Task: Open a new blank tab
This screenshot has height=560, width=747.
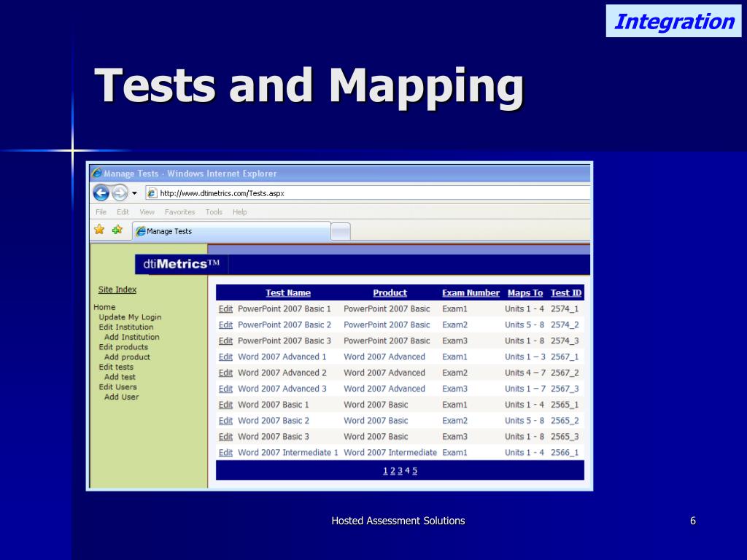Action: pyautogui.click(x=341, y=232)
